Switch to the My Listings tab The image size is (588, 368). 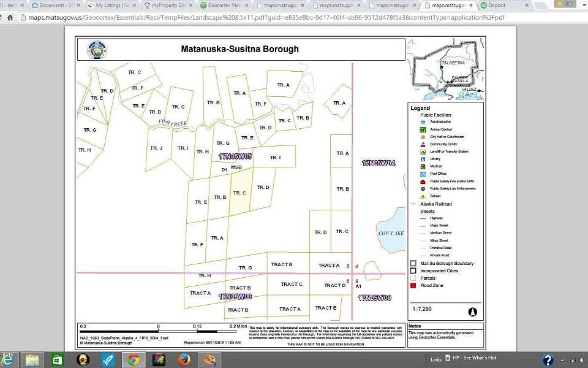pyautogui.click(x=111, y=6)
